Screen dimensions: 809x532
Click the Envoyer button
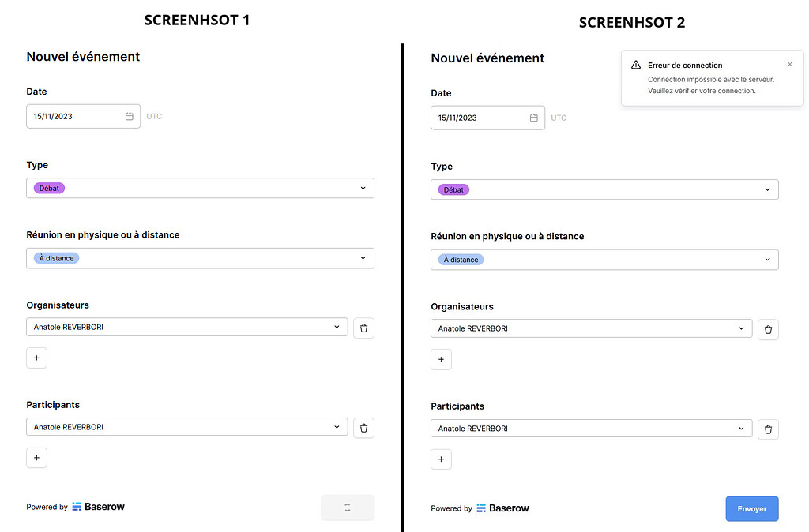751,508
